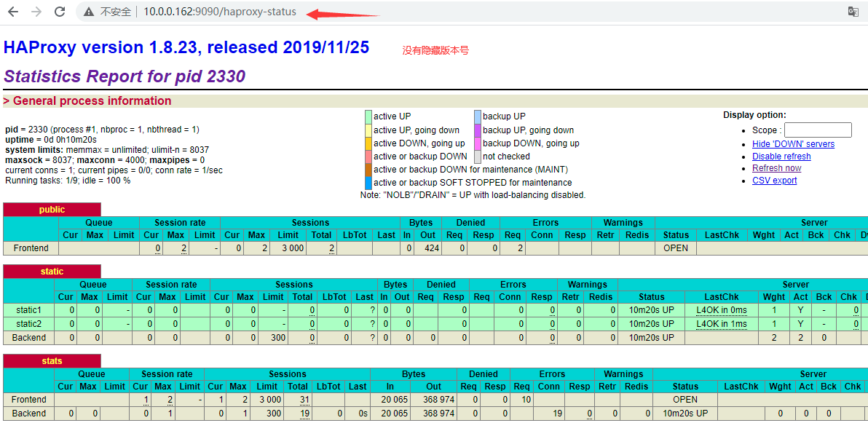Select the backup UP, going down swatch

pos(477,130)
